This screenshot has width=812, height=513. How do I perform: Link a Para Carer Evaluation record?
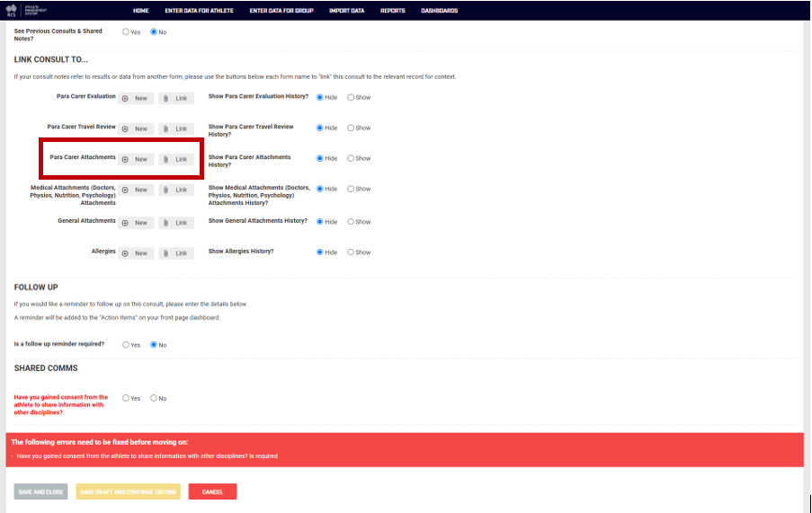point(176,98)
